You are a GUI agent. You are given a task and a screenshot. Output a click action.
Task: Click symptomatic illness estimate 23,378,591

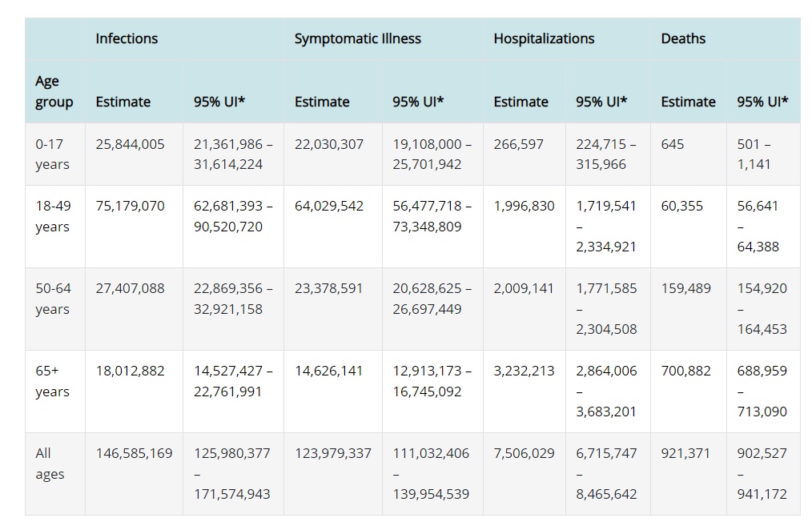pyautogui.click(x=328, y=288)
